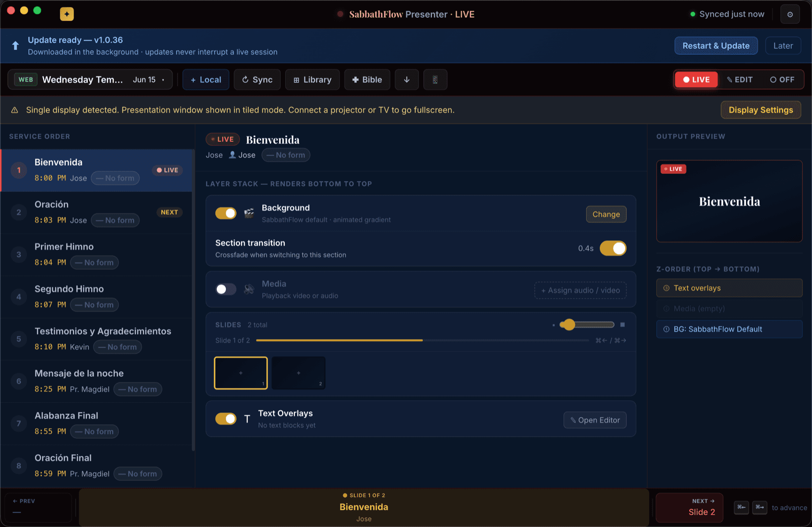Open No form pill on Testimonios y Agradecimientos row
Screen dimensions: 812x527
pos(118,347)
